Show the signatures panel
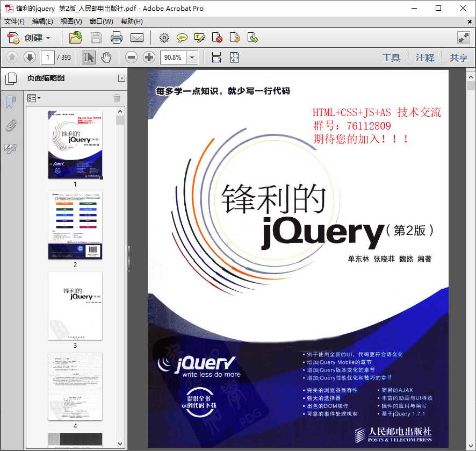This screenshot has height=451, width=476. (11, 148)
